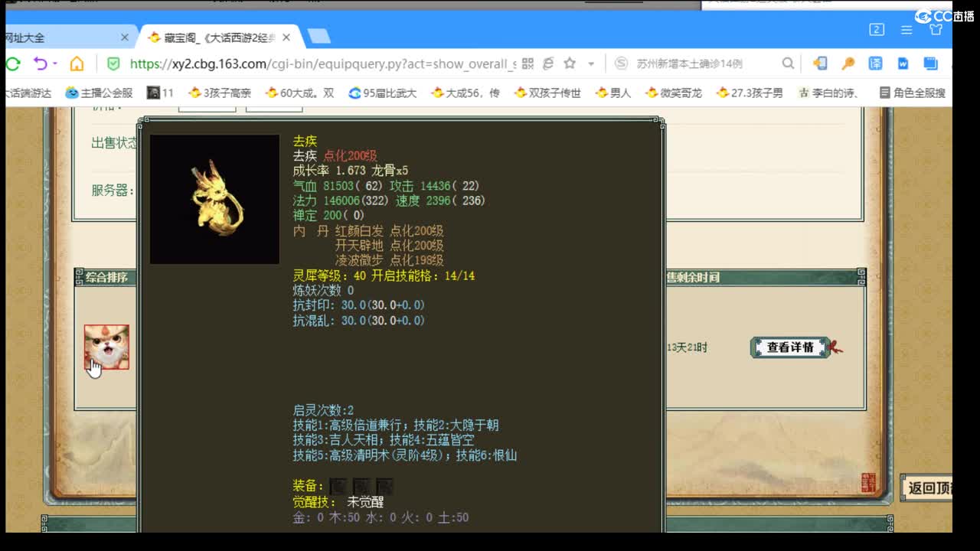Click the green security shield icon
This screenshot has width=980, height=551.
113,64
